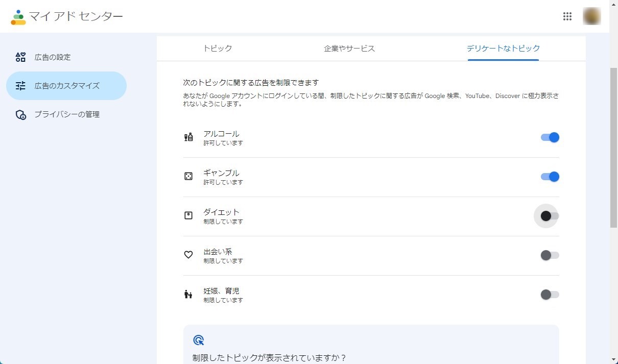Enable the ダイエット ads toggle
618x364 pixels.
pyautogui.click(x=550, y=216)
